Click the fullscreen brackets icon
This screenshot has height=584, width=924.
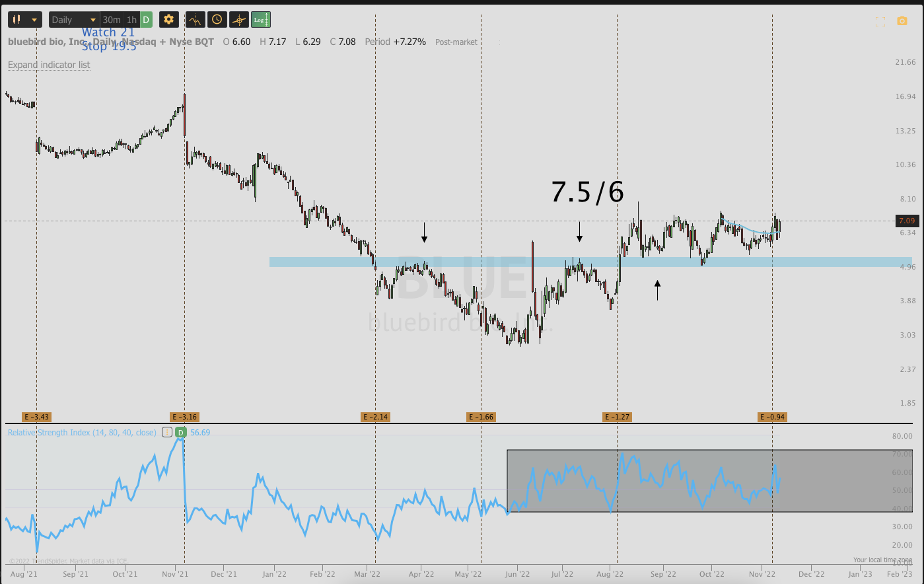click(x=880, y=21)
